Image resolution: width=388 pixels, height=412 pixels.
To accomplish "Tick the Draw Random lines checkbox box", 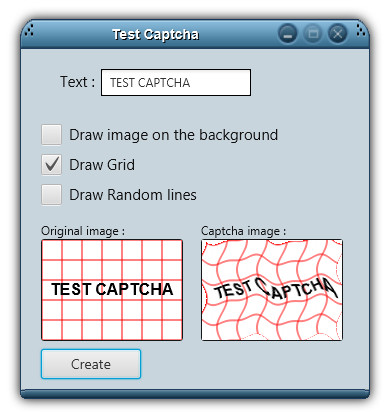I will click(51, 195).
